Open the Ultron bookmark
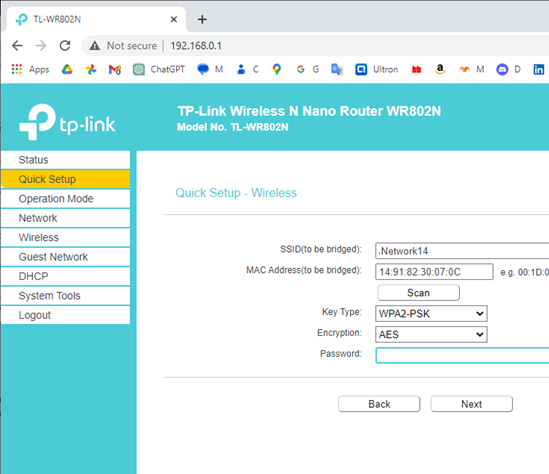The image size is (549, 474). click(376, 69)
